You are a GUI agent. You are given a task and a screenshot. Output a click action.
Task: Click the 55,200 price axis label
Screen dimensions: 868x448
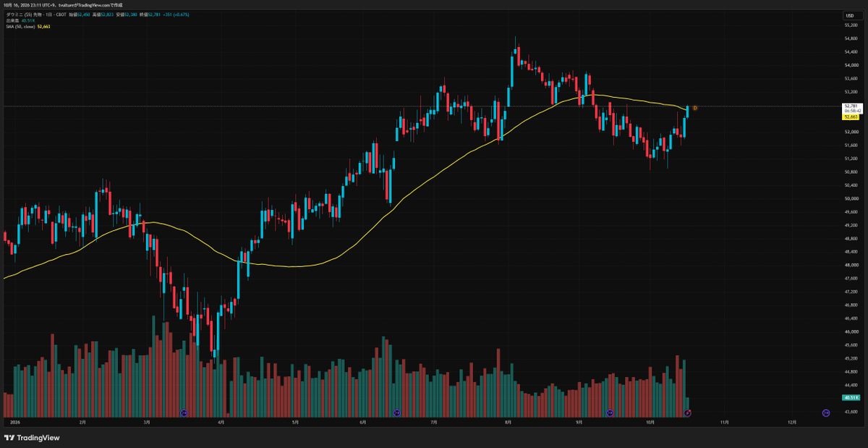click(851, 25)
